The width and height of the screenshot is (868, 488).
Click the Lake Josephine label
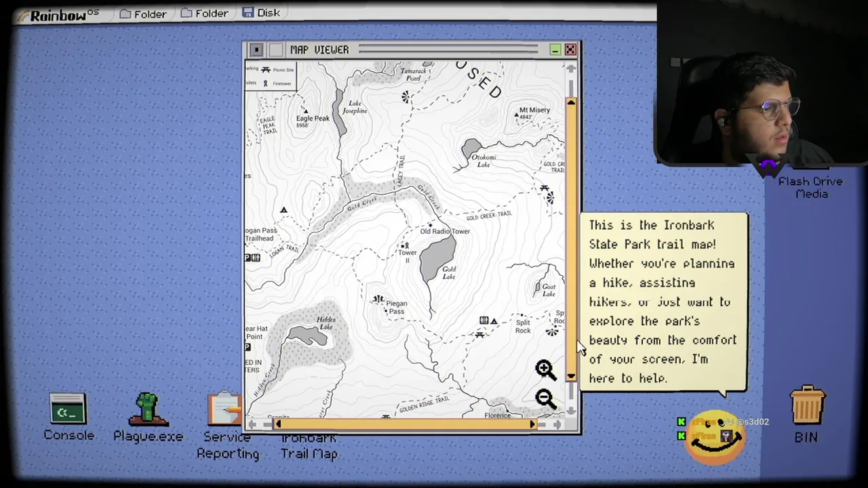[354, 107]
